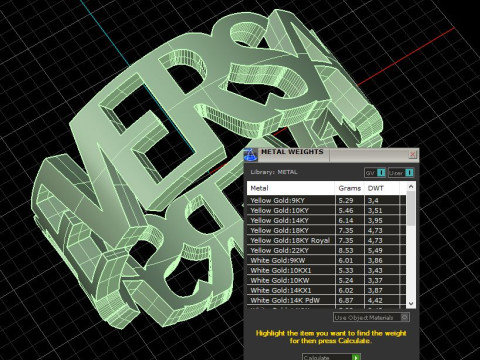This screenshot has width=480, height=360.
Task: Sort by DWT column header
Action: pos(382,188)
